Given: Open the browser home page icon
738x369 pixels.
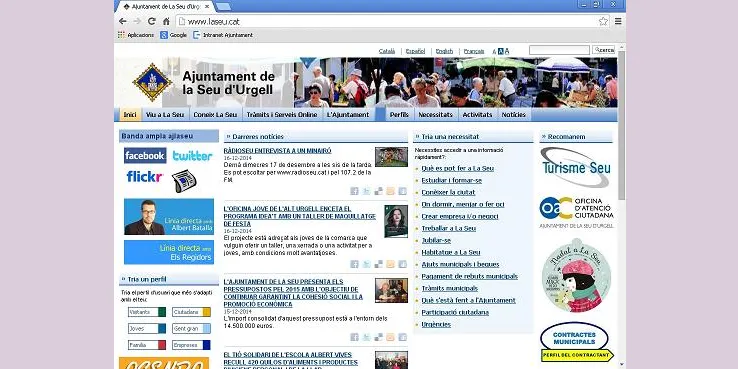Looking at the screenshot, I should tap(166, 21).
